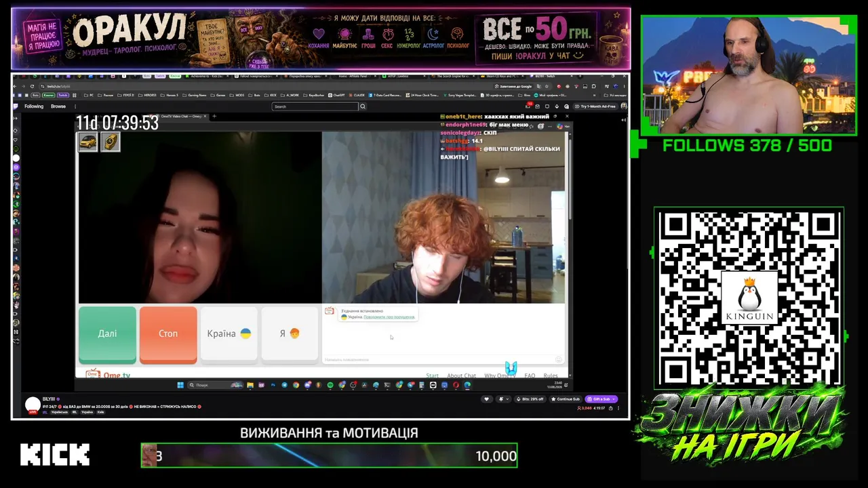Click the orange Стоп button
The image size is (868, 488).
[168, 334]
